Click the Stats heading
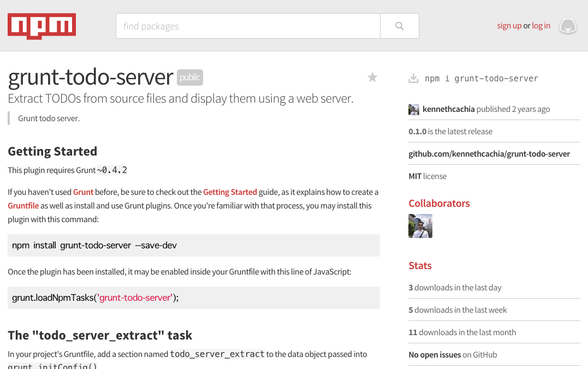The height and width of the screenshot is (369, 588). [420, 265]
